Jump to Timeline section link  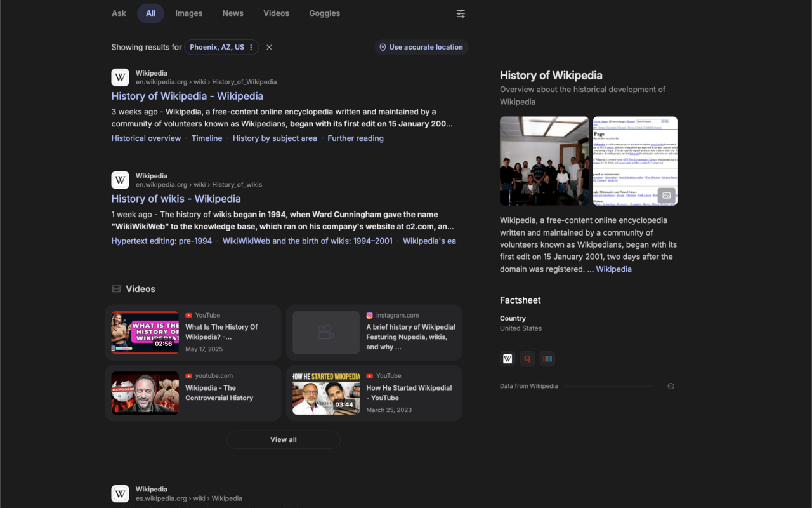click(x=207, y=138)
